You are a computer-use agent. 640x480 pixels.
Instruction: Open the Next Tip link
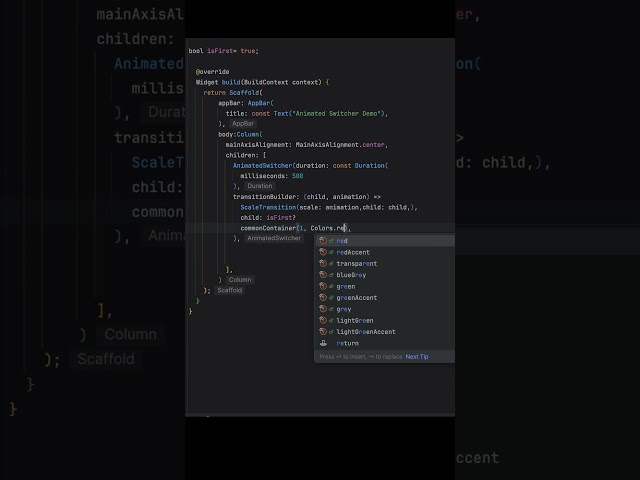pos(417,357)
